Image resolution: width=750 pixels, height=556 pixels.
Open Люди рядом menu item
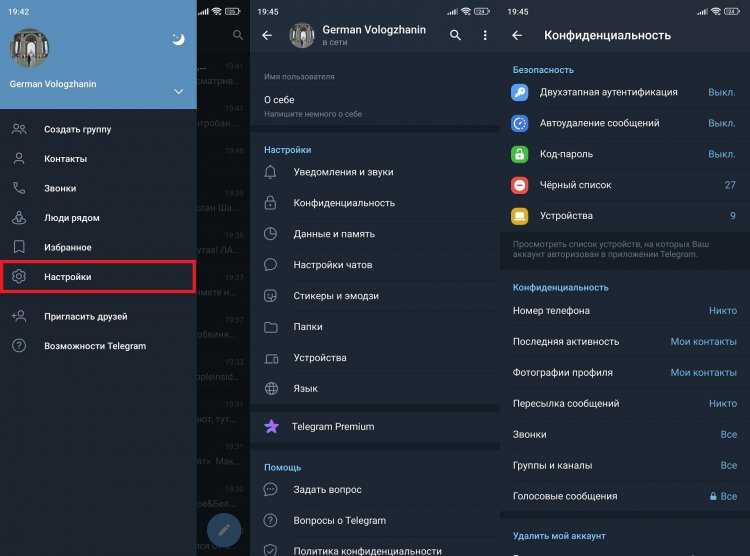[98, 218]
